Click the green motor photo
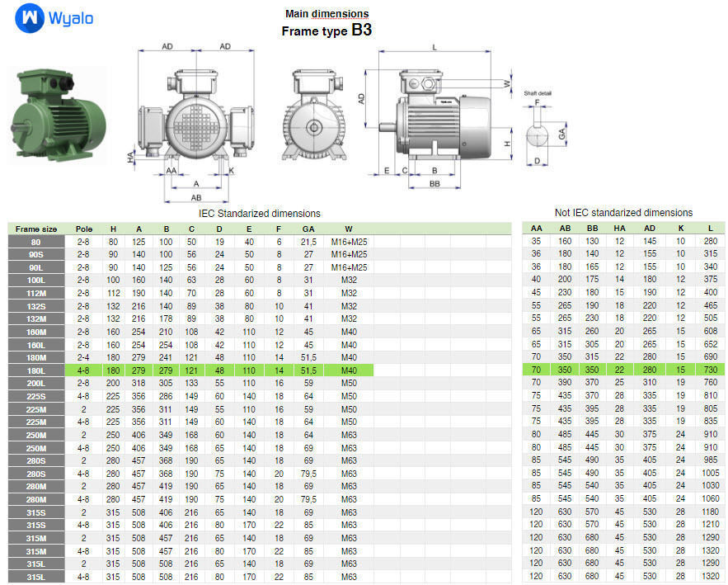Image resolution: width=728 pixels, height=585 pixels. (x=58, y=116)
